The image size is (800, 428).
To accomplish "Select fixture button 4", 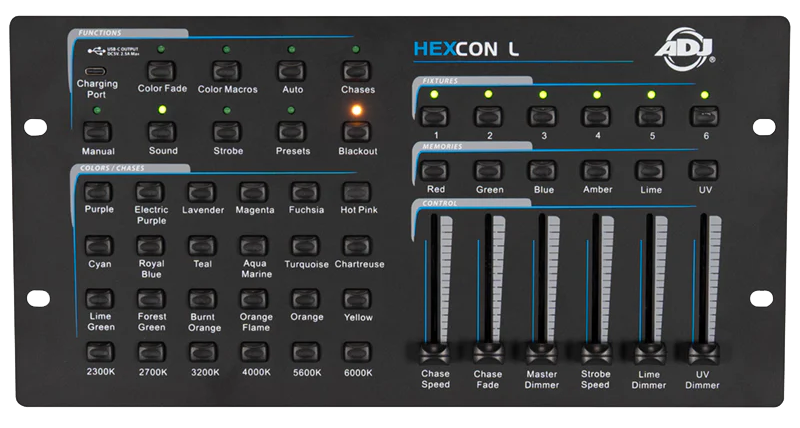I will (x=596, y=117).
